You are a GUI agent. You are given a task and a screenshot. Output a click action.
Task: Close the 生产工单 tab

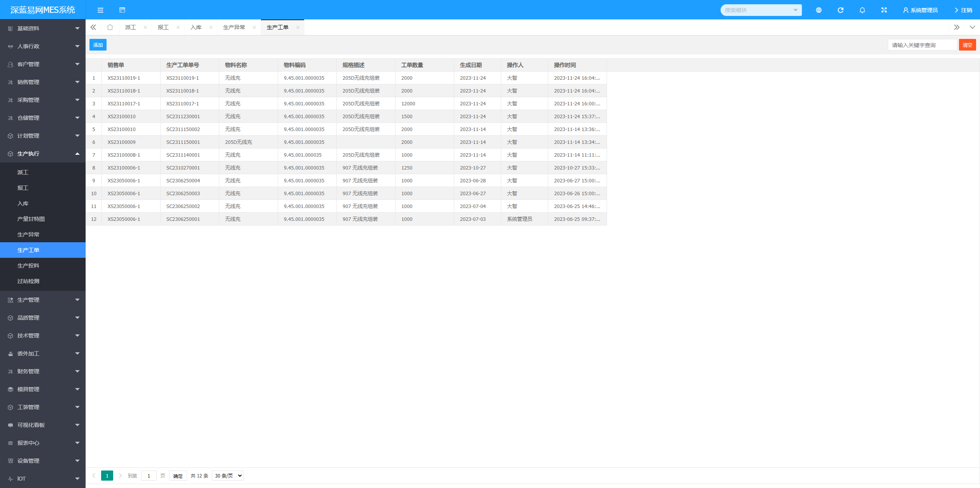coord(298,27)
